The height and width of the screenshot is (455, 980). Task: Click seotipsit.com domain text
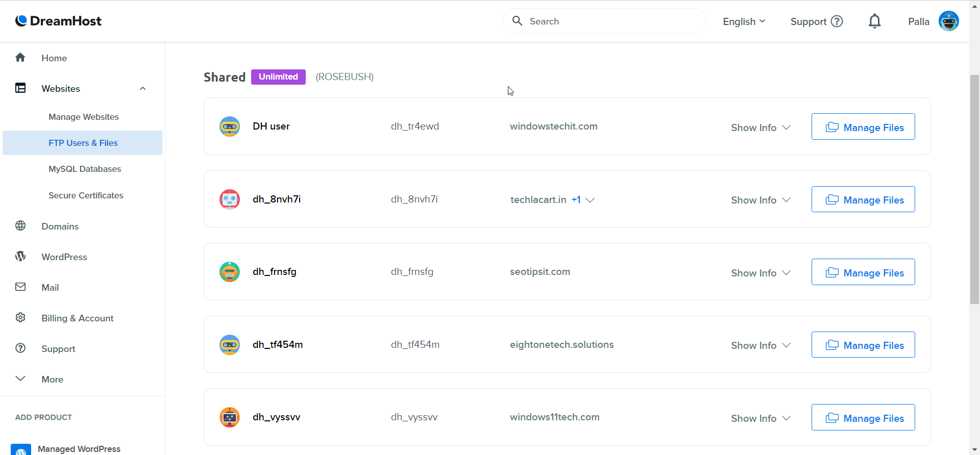point(540,272)
